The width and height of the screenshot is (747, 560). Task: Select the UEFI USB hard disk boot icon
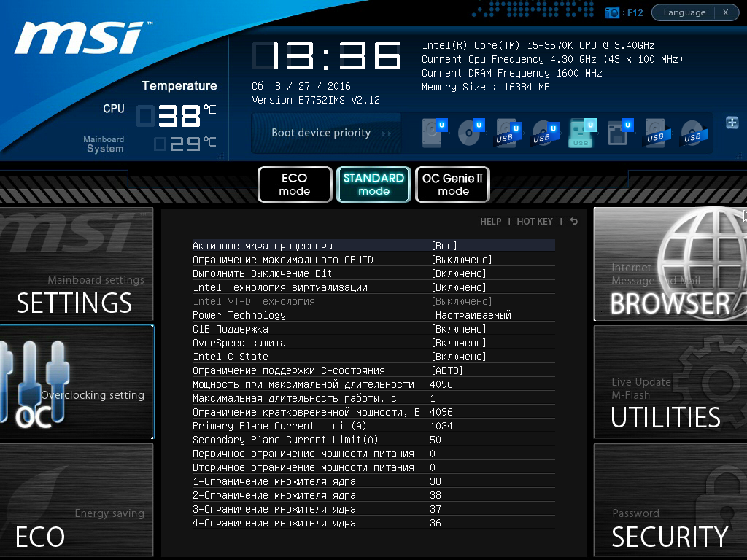click(508, 133)
